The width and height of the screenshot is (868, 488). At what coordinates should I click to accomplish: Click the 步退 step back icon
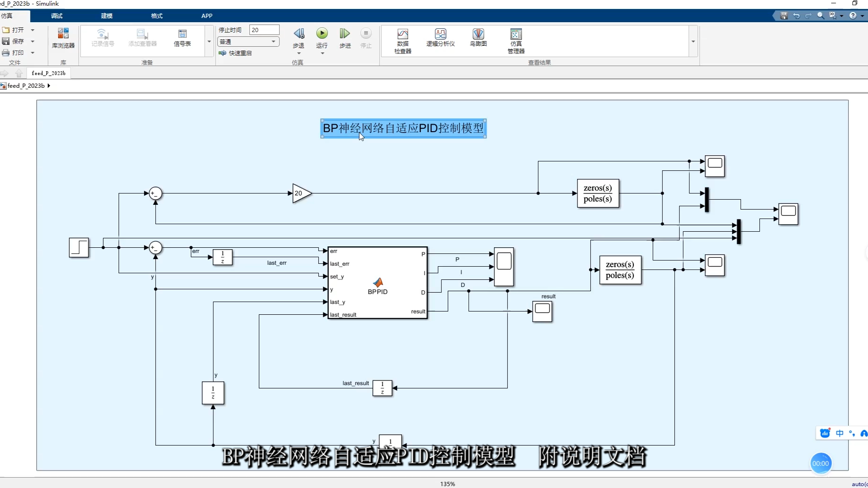298,34
